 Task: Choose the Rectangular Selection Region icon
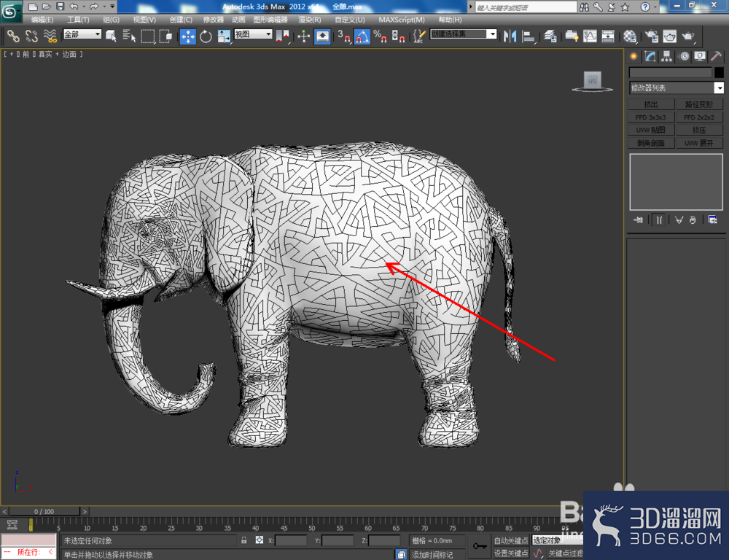point(148,36)
